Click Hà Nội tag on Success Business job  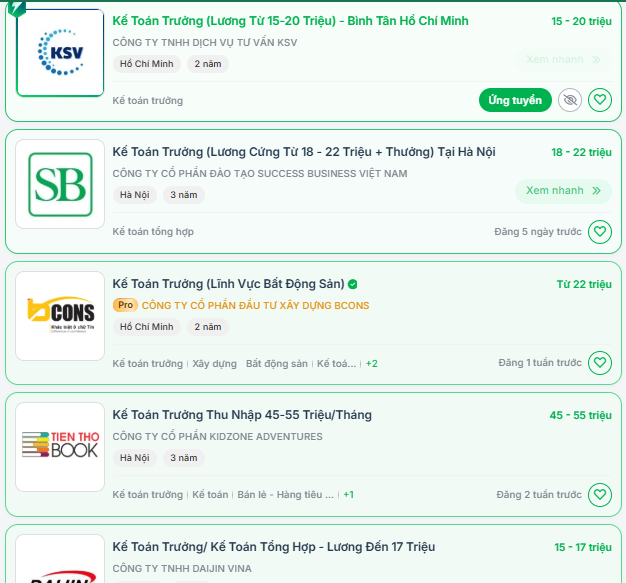point(135,195)
